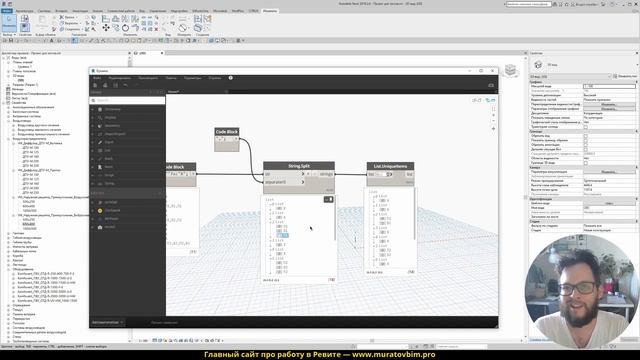The height and width of the screenshot is (360, 640).
Task: Click the Align tool in Revit ribbon
Action: point(106,19)
